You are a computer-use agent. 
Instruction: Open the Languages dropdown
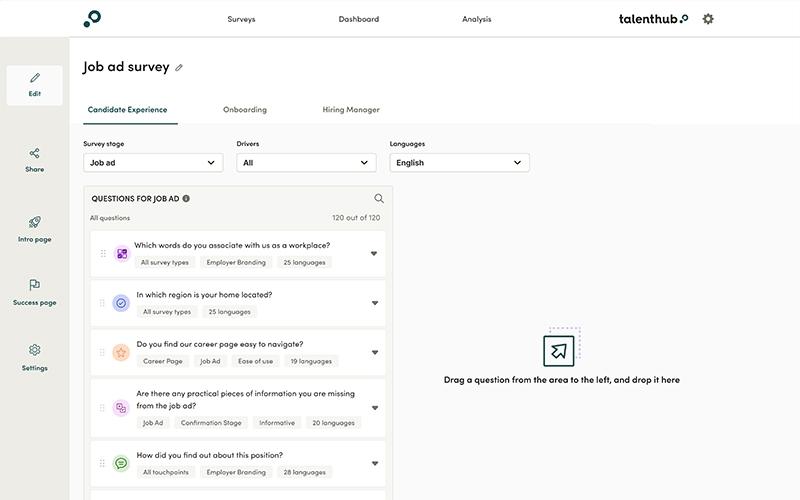coord(459,163)
